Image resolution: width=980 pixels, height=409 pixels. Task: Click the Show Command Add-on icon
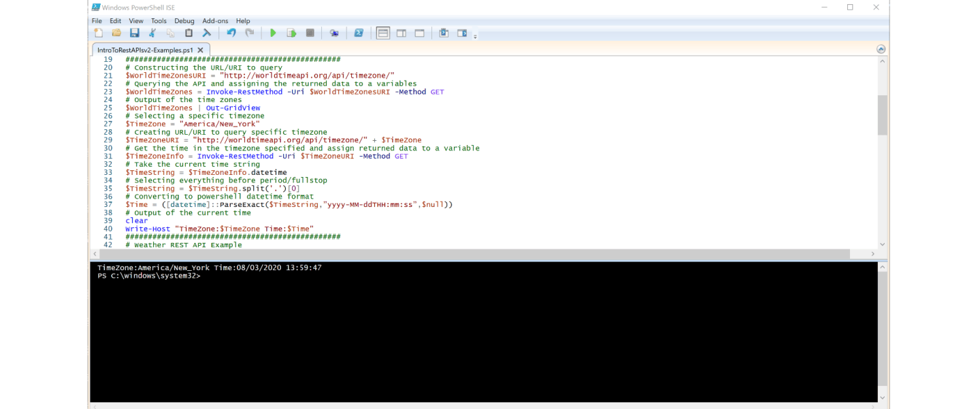tap(463, 33)
